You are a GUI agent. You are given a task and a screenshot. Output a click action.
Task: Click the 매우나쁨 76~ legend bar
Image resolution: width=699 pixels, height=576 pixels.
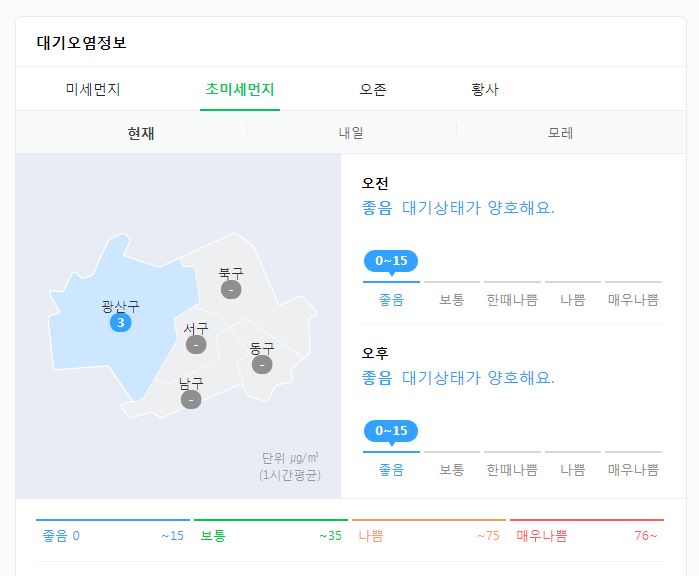(587, 531)
